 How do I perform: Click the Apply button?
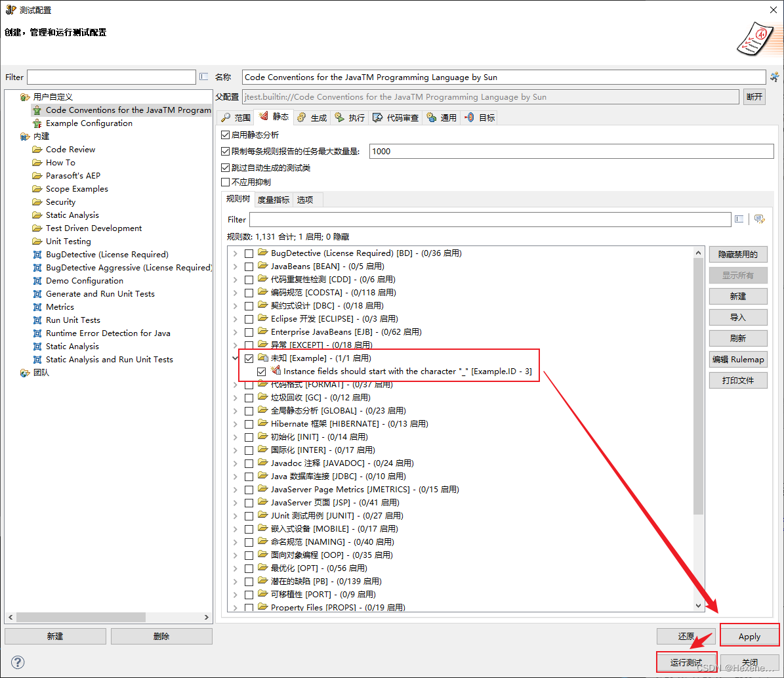click(x=749, y=636)
